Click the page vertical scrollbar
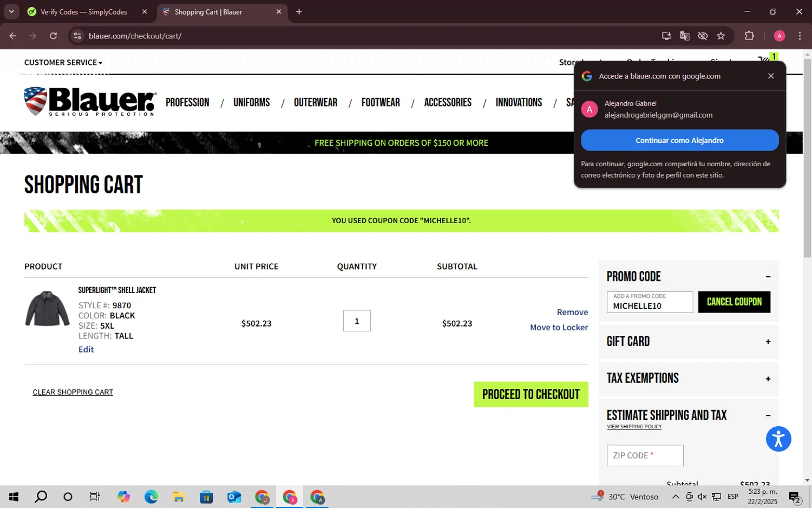Screen dimensions: 812x508 tap(807, 157)
